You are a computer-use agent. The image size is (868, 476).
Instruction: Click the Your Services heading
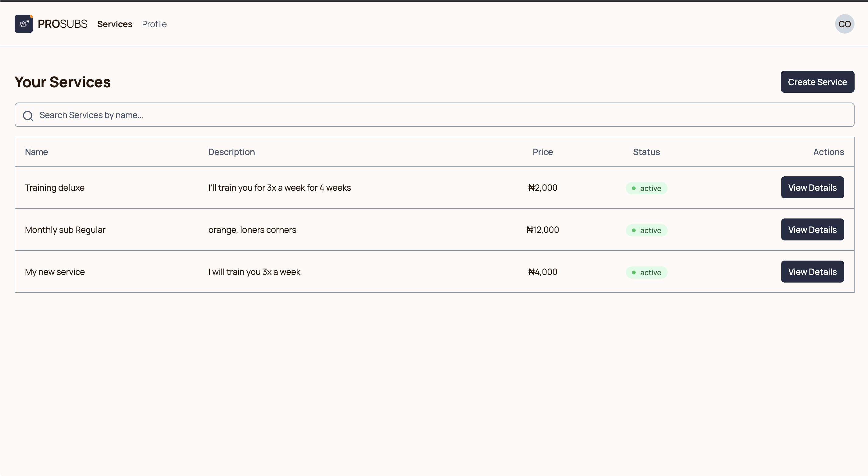tap(63, 82)
